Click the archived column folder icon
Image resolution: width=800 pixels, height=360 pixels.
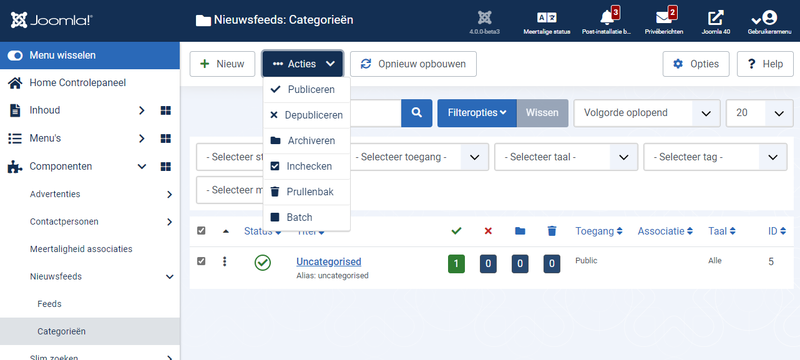click(520, 231)
